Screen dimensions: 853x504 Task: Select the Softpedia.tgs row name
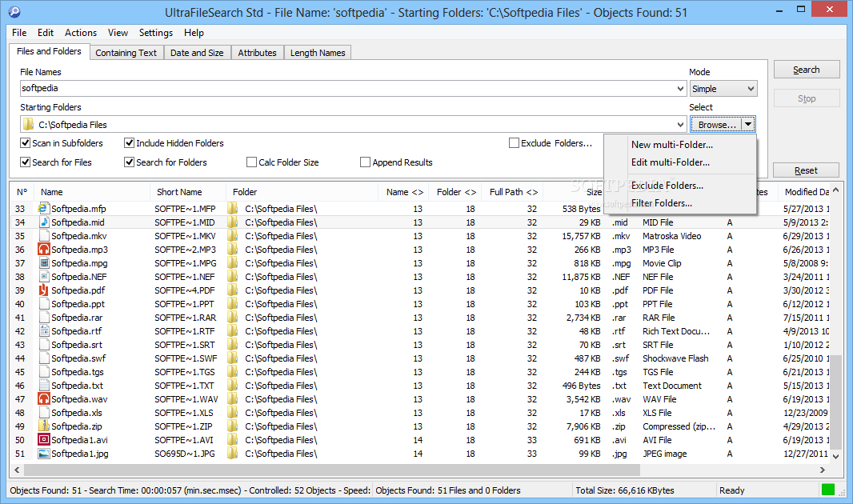point(78,372)
